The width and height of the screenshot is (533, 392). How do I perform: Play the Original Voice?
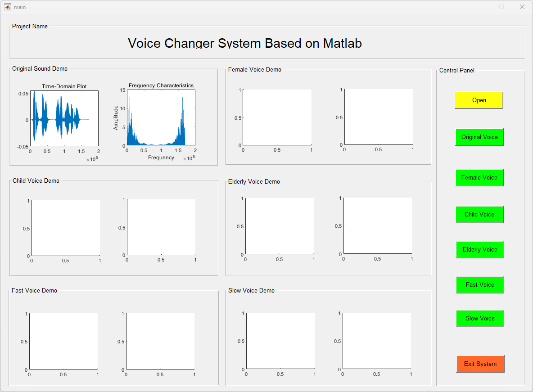[x=479, y=137]
